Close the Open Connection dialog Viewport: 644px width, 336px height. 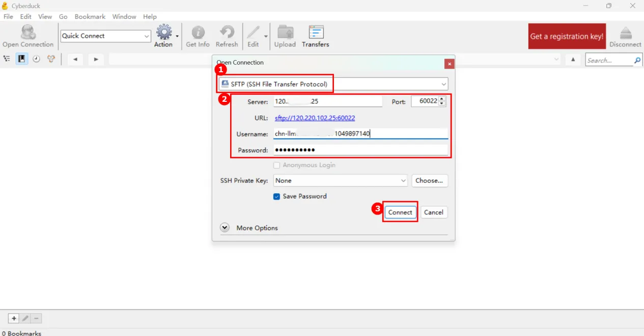pyautogui.click(x=449, y=64)
